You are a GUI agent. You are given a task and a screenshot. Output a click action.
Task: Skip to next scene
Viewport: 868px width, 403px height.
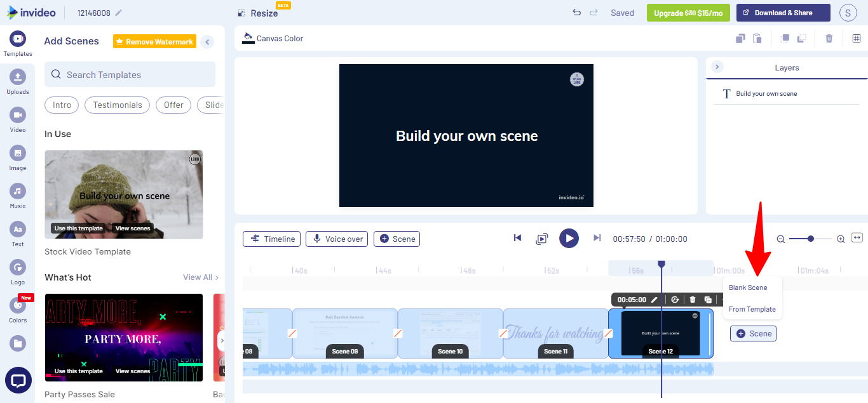pos(597,238)
